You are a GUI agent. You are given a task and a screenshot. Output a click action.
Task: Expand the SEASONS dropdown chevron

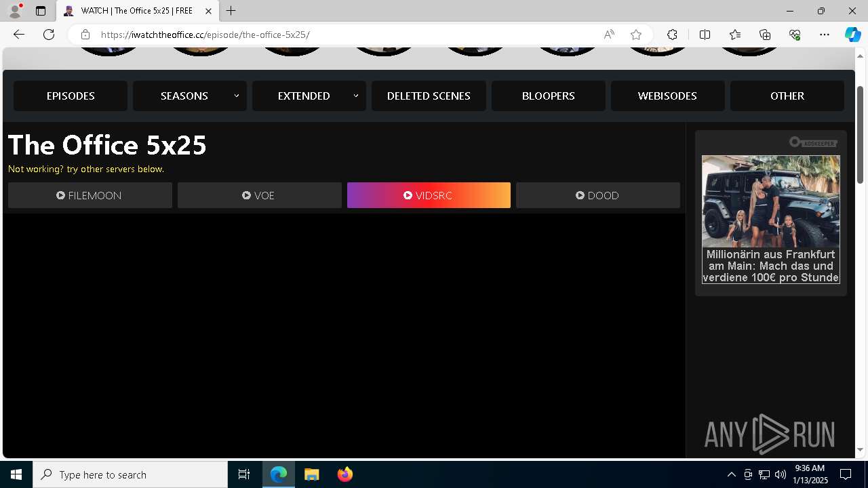tap(237, 96)
